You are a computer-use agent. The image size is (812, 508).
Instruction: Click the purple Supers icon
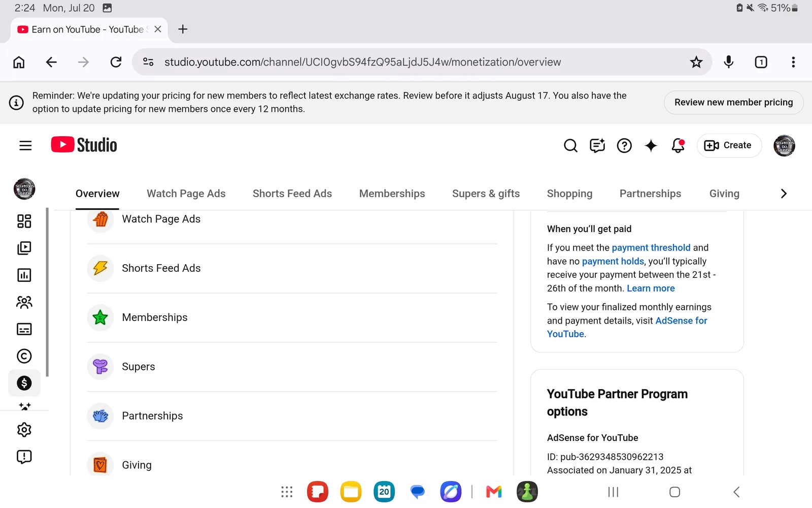(100, 367)
